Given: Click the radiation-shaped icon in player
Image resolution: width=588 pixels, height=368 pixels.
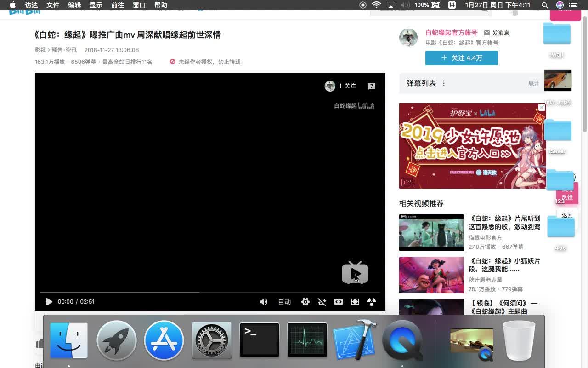Looking at the screenshot, I should pyautogui.click(x=372, y=302).
